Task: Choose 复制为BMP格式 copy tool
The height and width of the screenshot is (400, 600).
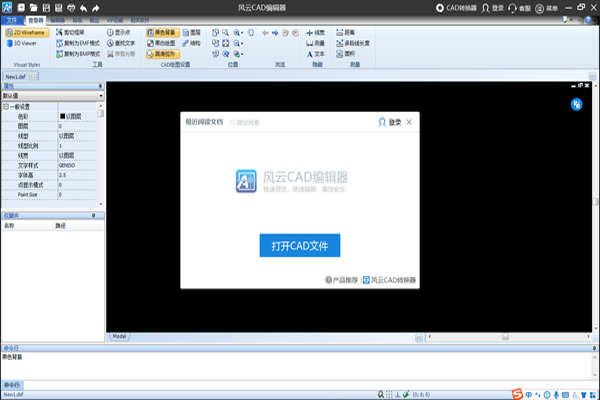Action: click(78, 54)
